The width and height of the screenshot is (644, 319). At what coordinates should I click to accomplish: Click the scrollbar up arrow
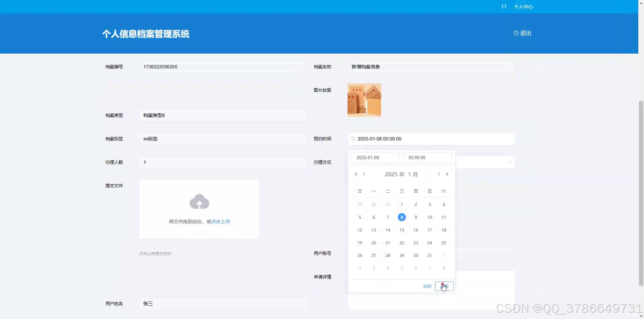pos(641,2)
